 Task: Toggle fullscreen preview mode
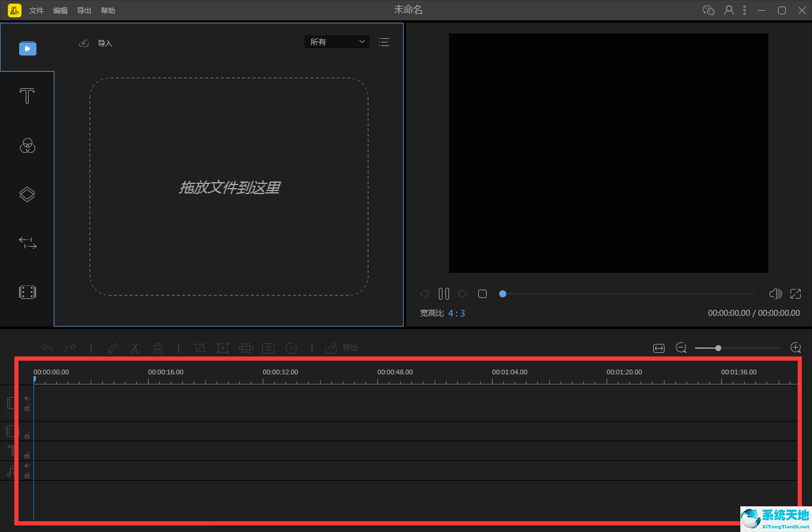(795, 294)
